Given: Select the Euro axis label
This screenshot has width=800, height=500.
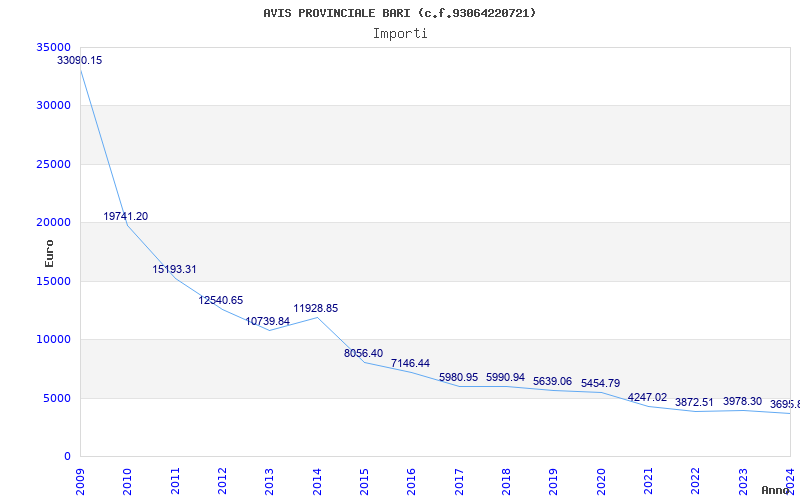Looking at the screenshot, I should pos(49,254).
